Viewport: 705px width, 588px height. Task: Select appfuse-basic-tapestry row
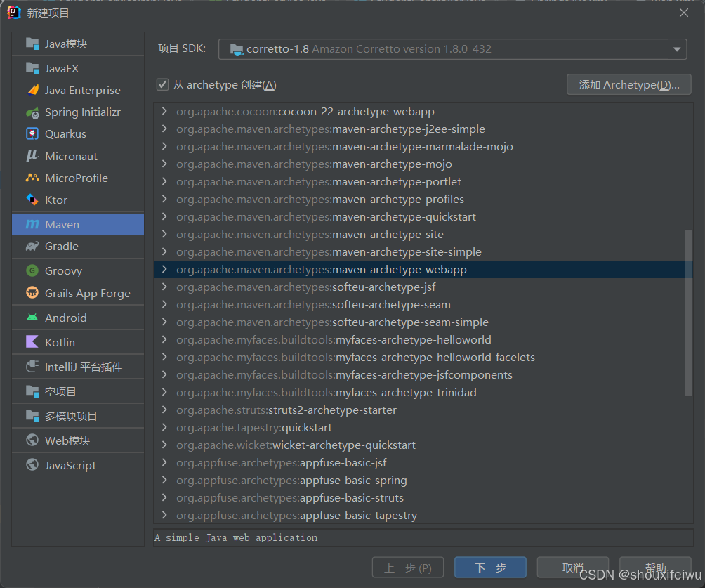click(423, 515)
